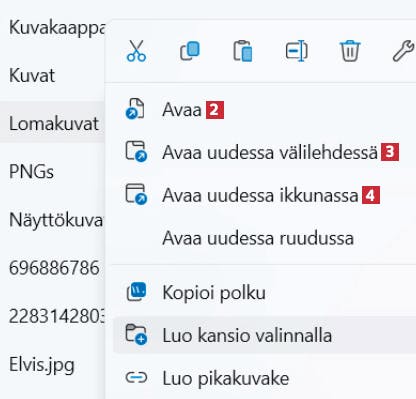416x399 pixels.
Task: Select the Elvis.jpg file
Action: (x=41, y=365)
